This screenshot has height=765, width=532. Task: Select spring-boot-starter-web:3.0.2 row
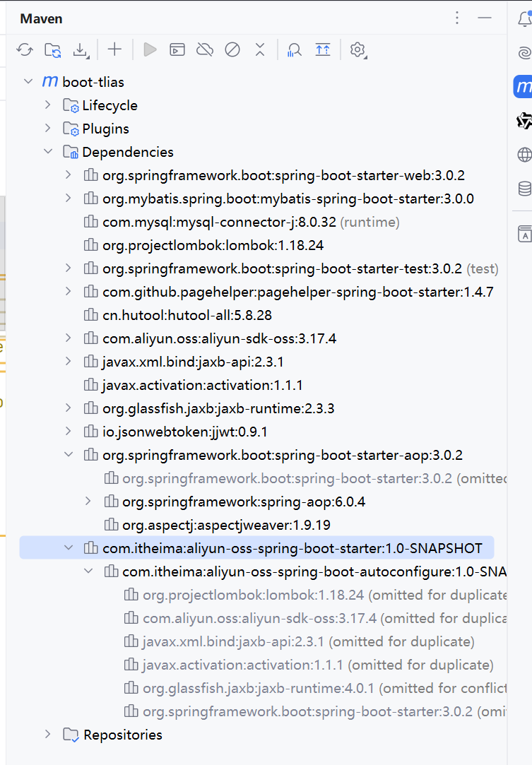click(x=283, y=176)
